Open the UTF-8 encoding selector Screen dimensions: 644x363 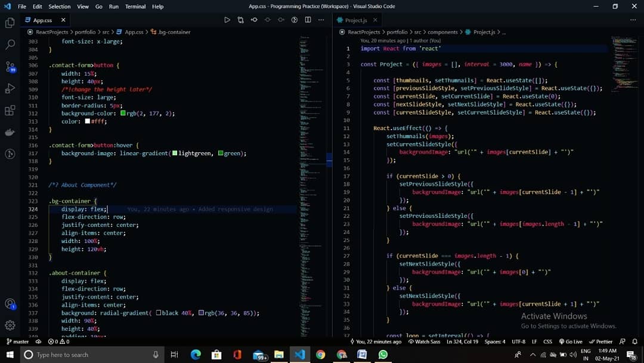tap(518, 342)
